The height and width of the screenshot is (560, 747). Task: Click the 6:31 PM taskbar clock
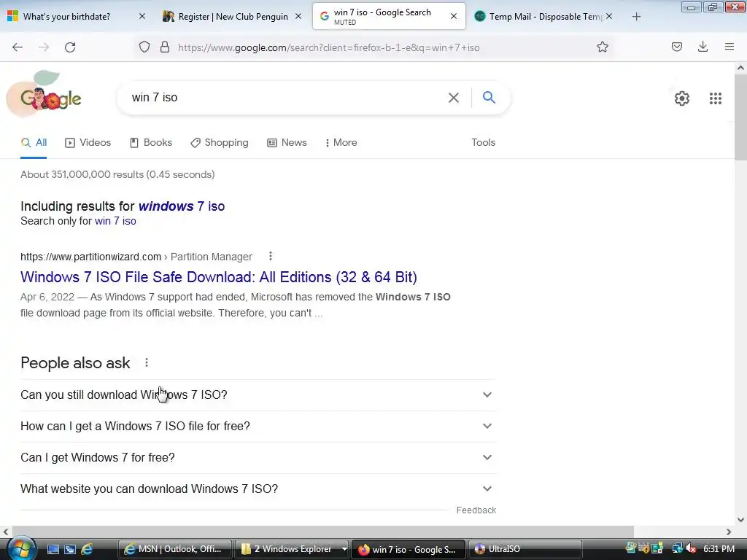coord(719,549)
